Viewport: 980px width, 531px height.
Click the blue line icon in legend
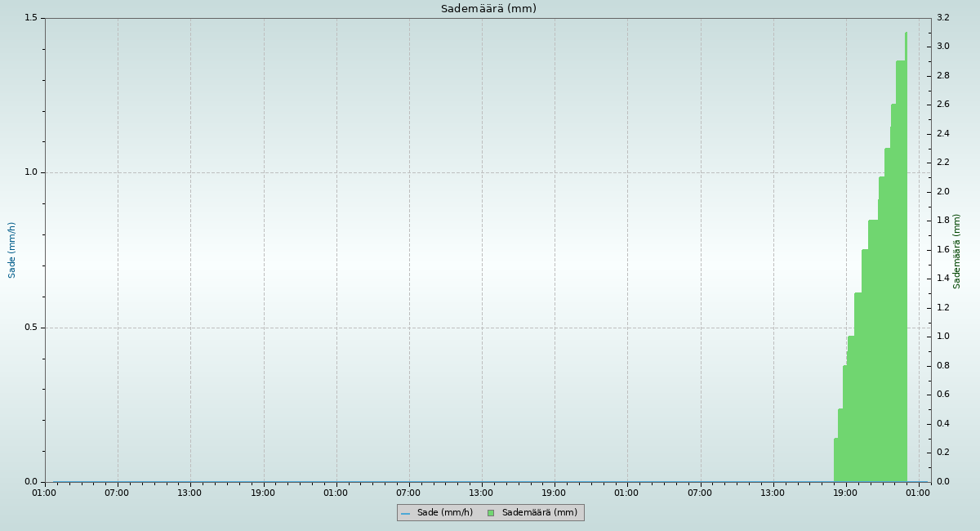click(405, 513)
